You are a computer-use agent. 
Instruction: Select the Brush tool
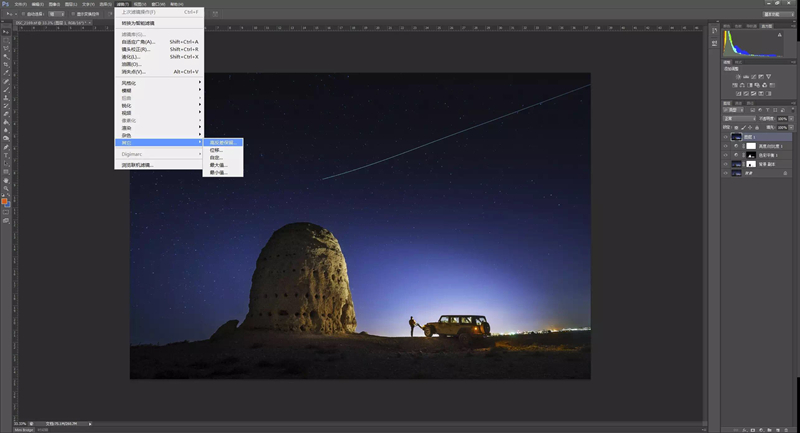pos(6,90)
